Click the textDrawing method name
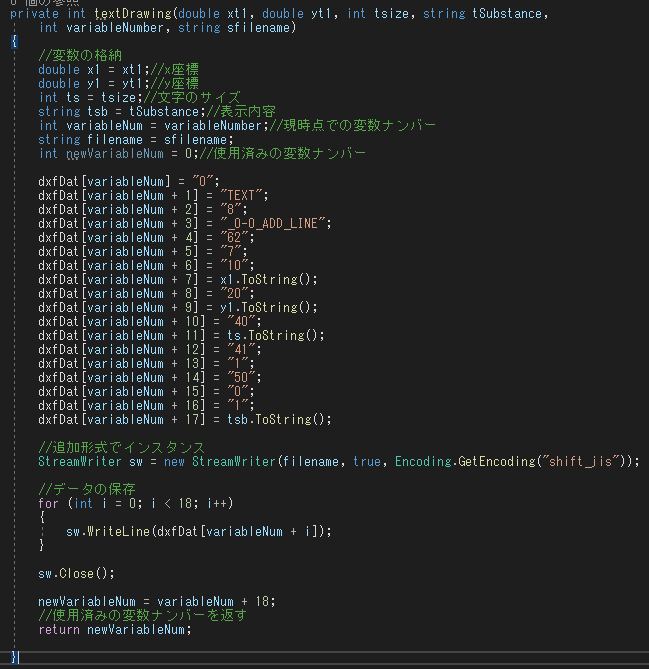This screenshot has height=669, width=649. [x=133, y=14]
